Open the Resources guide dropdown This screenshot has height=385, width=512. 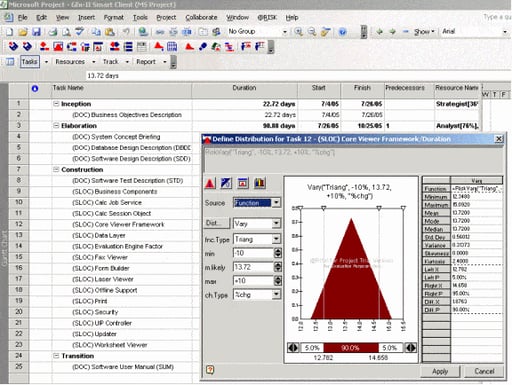pyautogui.click(x=93, y=62)
